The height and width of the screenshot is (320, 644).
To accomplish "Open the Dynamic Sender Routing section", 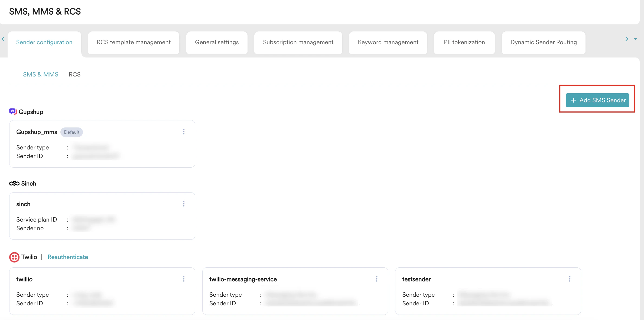I will pos(543,42).
